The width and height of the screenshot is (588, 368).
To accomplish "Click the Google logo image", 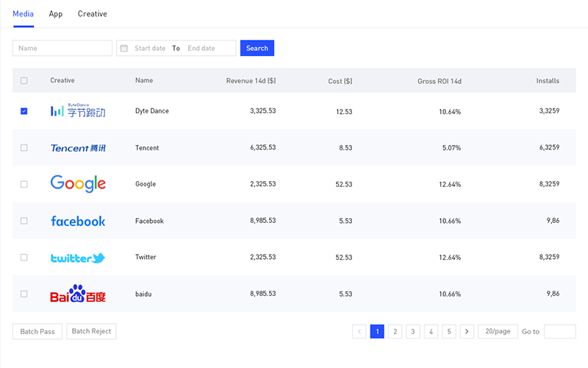I will [x=78, y=183].
